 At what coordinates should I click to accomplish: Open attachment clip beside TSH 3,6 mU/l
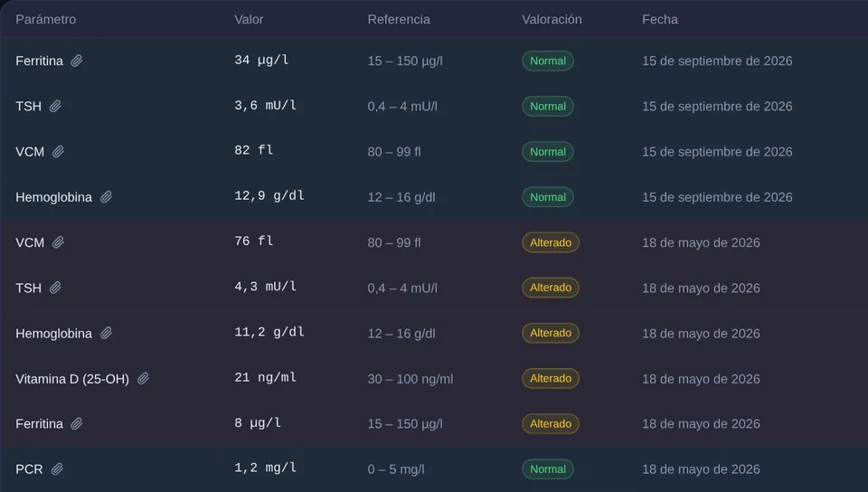click(55, 106)
